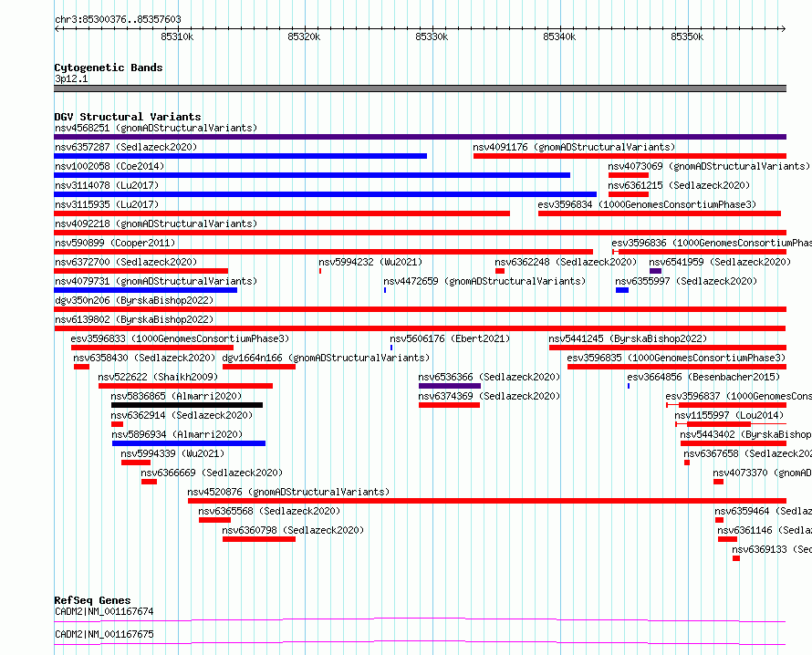Select nsv5836865 (Almarri2020) label

click(x=176, y=396)
